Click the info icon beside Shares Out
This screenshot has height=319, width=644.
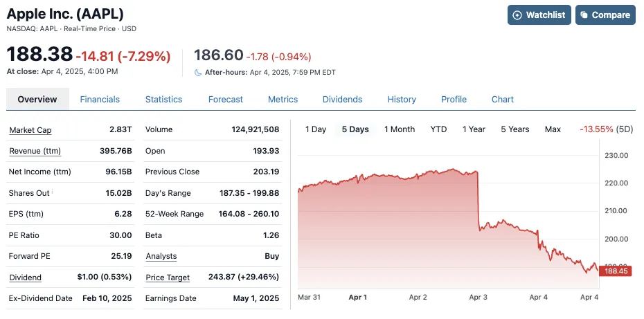[x=53, y=192]
